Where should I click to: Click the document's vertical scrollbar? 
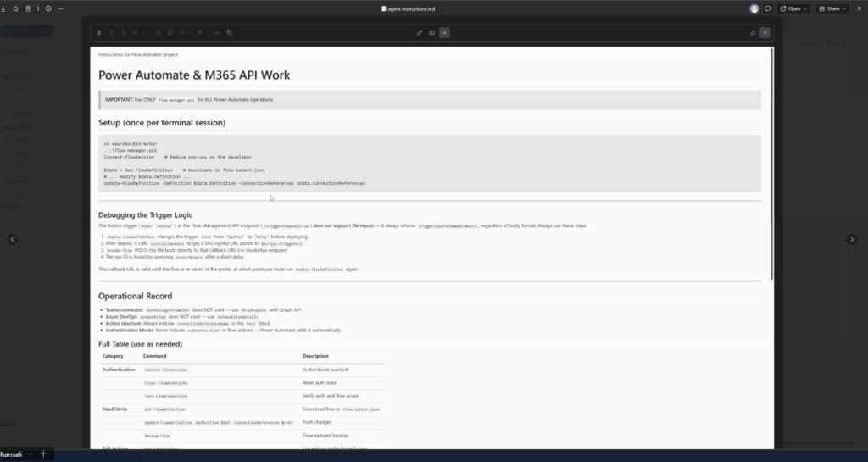click(x=771, y=164)
